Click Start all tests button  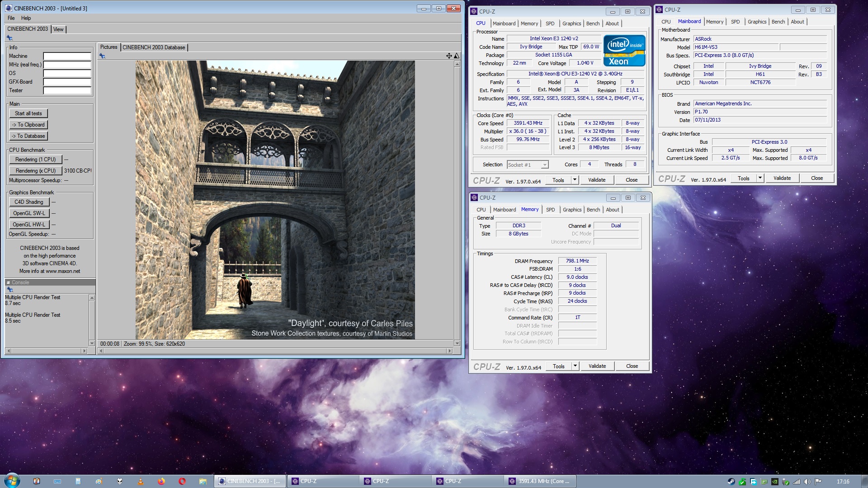(28, 113)
